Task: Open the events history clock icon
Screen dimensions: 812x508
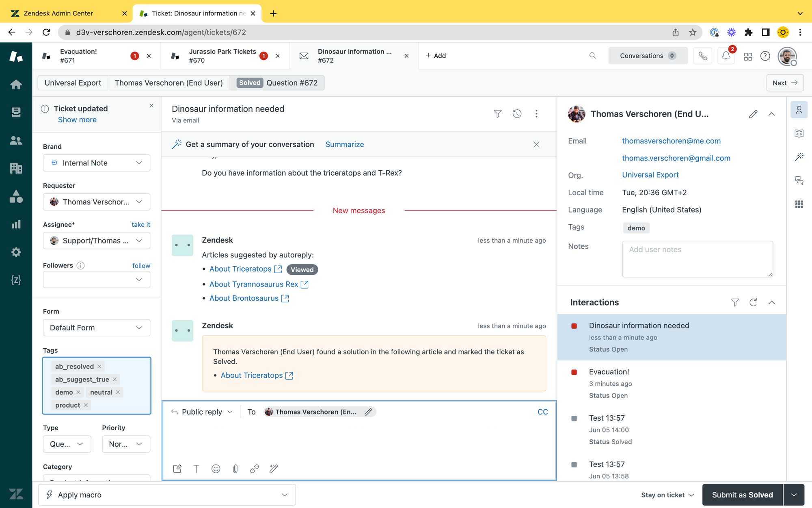Action: tap(517, 114)
